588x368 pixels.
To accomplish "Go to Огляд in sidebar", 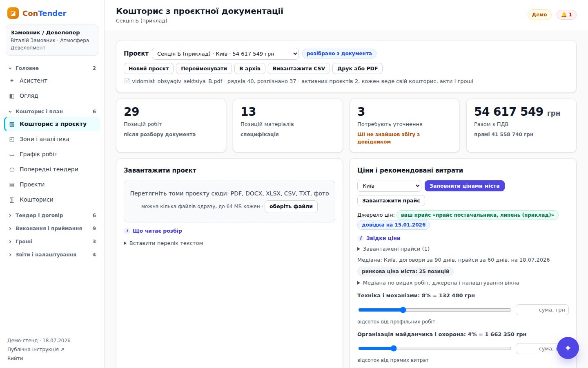I will tap(52, 96).
